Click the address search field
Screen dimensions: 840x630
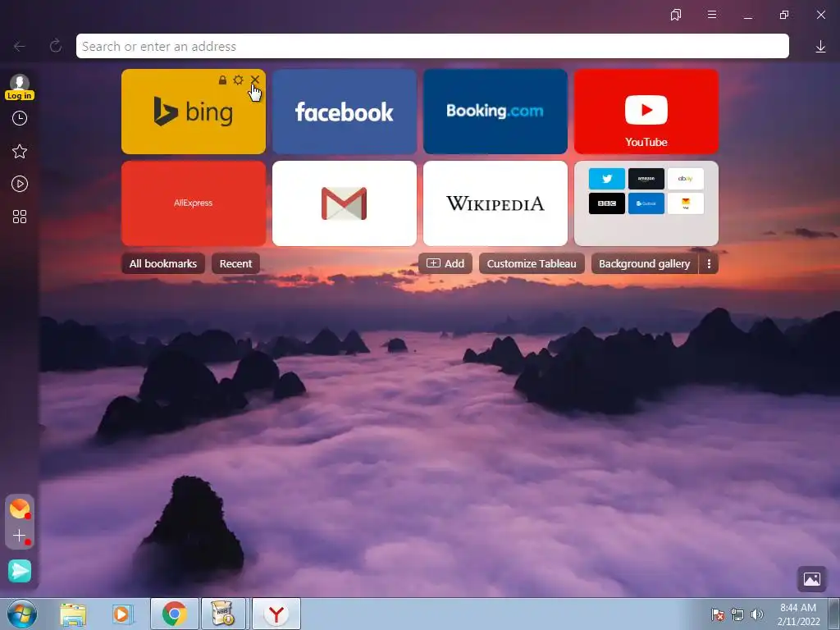[432, 46]
